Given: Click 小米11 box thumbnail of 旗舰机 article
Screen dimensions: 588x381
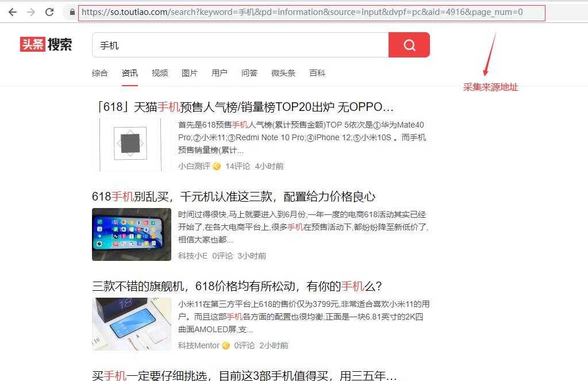Looking at the screenshot, I should [132, 324].
